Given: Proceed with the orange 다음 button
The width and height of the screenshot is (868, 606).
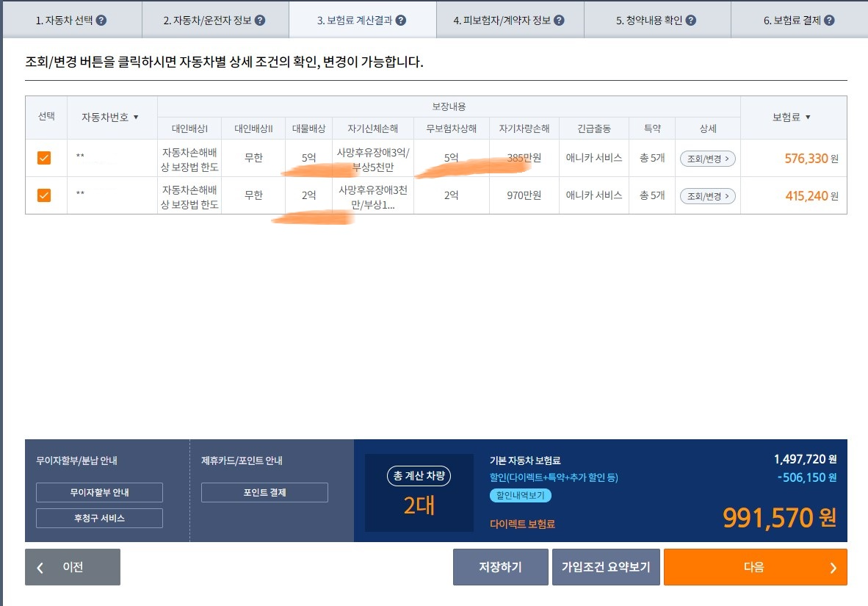Looking at the screenshot, I should pyautogui.click(x=756, y=567).
